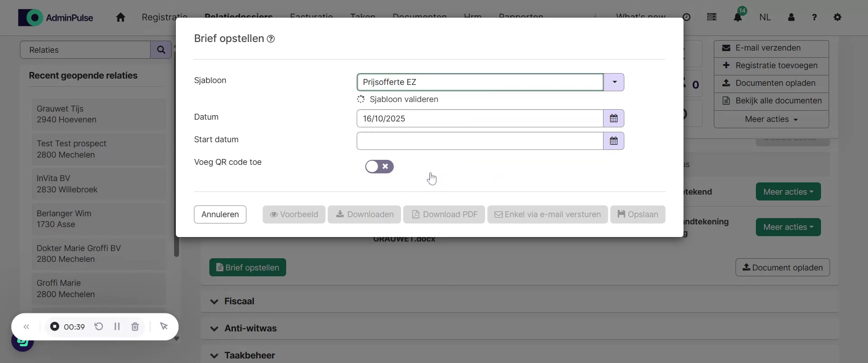Image resolution: width=868 pixels, height=363 pixels.
Task: Click the search magnifier next to Relaties
Action: click(x=161, y=50)
